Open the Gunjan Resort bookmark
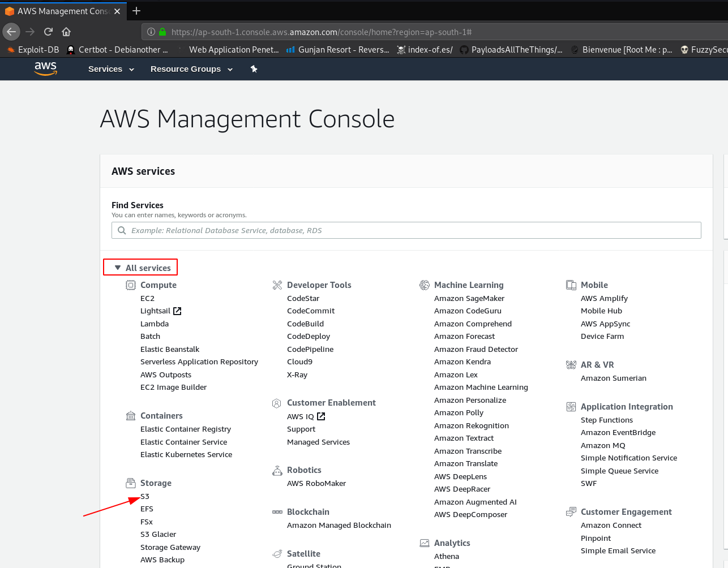 coord(338,50)
